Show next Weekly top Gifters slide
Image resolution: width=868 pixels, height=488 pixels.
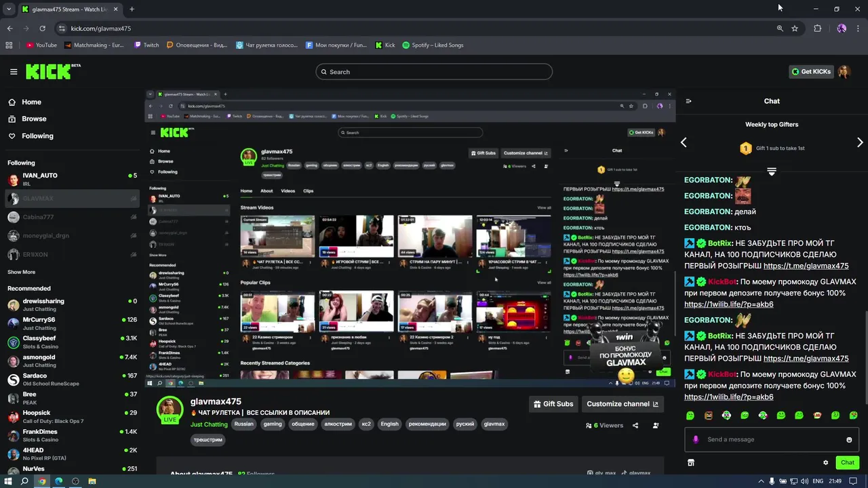pyautogui.click(x=860, y=142)
